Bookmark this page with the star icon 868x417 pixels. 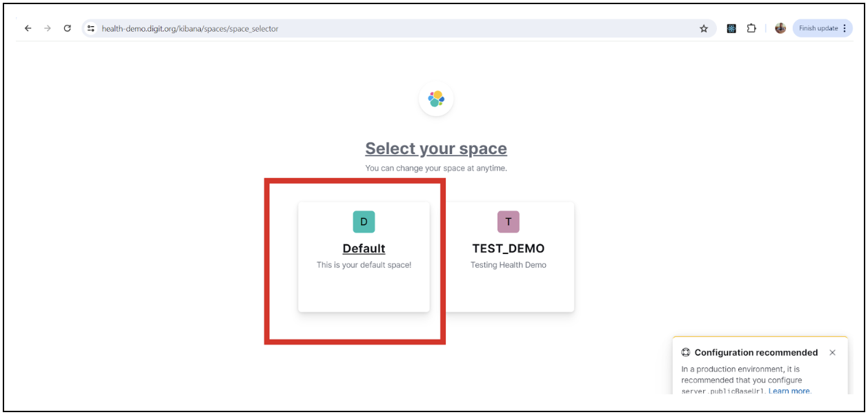coord(704,28)
